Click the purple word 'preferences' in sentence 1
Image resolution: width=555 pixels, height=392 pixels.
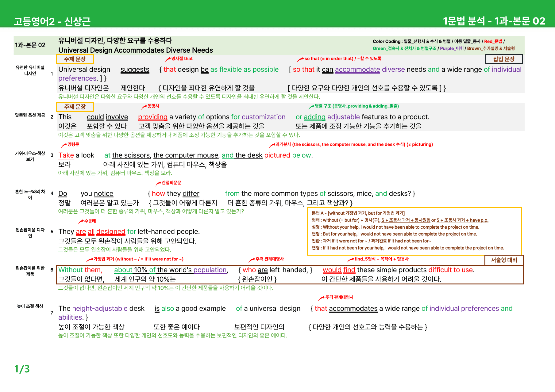tap(78, 78)
